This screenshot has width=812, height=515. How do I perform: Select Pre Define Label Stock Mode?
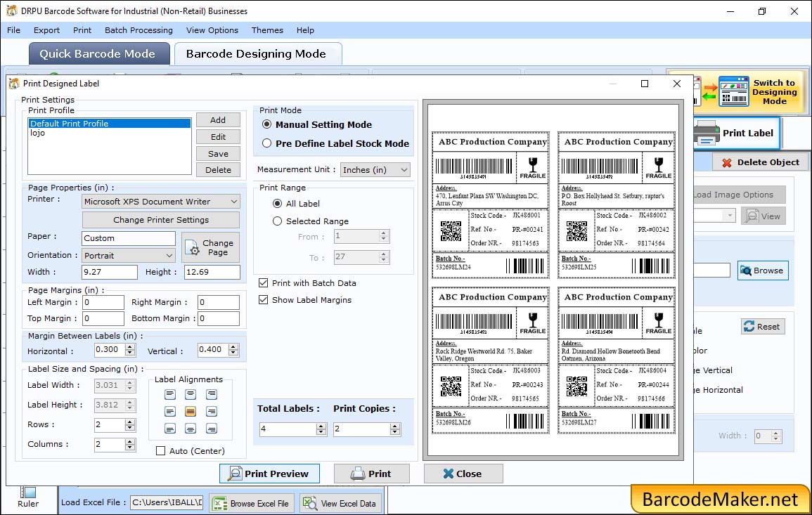pos(266,143)
